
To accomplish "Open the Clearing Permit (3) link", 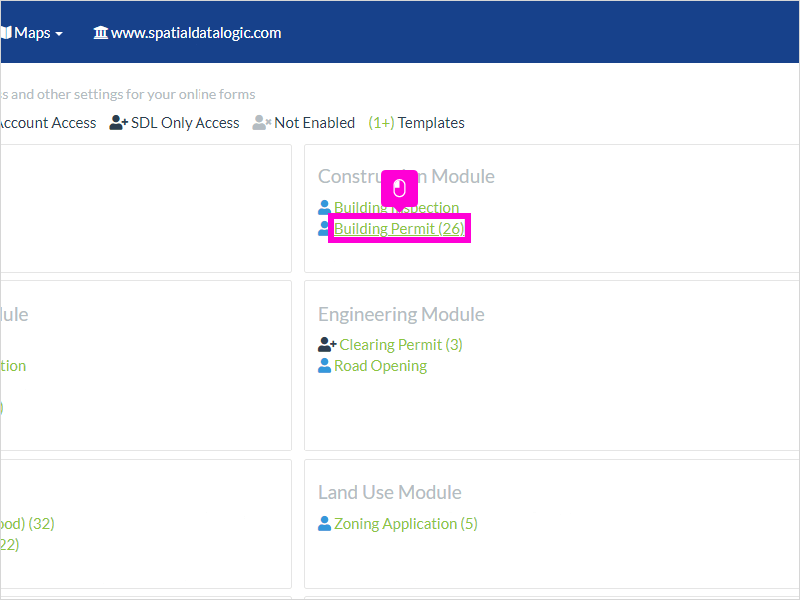I will (x=401, y=344).
